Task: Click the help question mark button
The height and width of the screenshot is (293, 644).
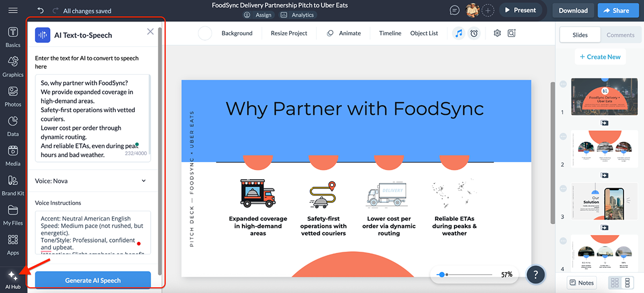Action: tap(536, 274)
